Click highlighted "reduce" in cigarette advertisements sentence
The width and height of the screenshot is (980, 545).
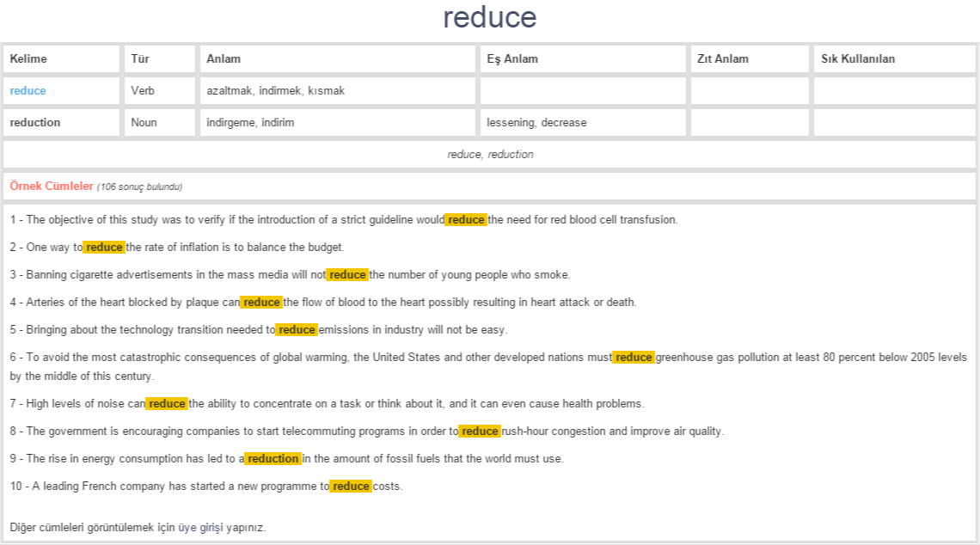click(x=347, y=275)
